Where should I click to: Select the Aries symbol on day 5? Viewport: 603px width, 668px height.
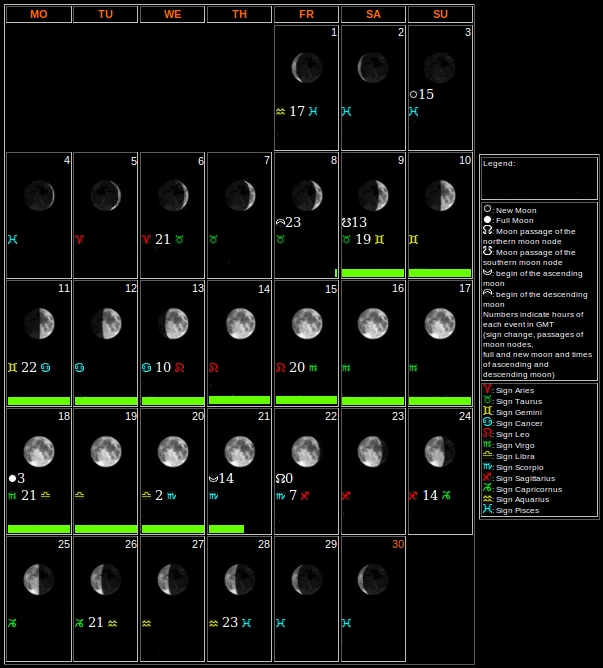(x=79, y=239)
